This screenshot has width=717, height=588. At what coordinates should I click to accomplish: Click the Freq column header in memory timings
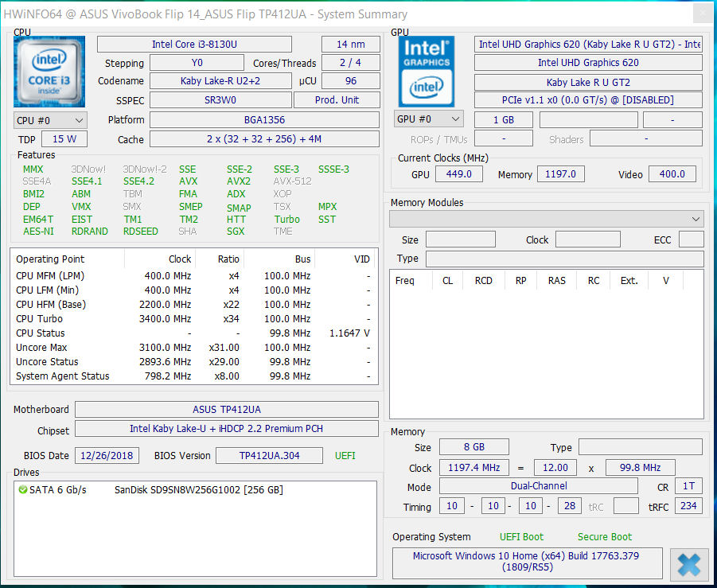click(x=405, y=280)
